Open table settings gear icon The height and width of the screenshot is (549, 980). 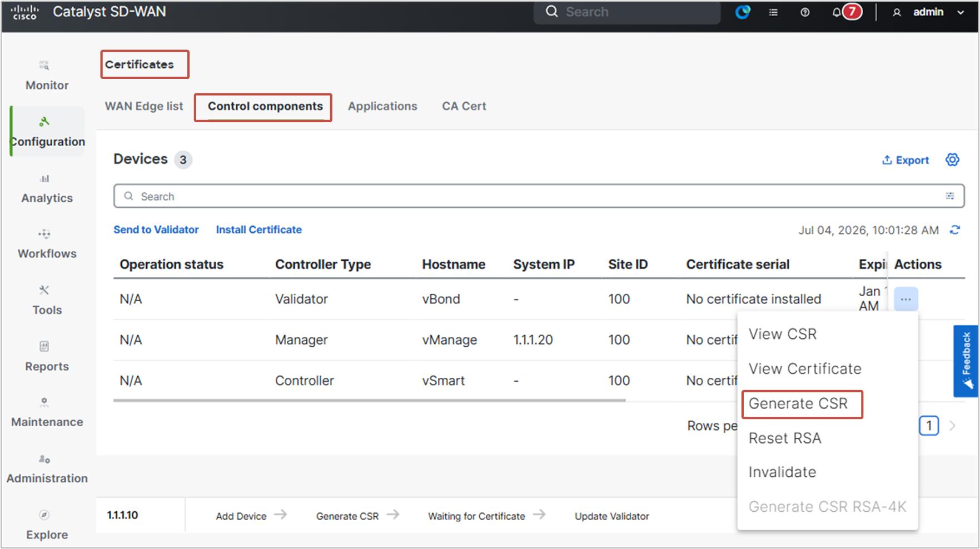tap(952, 159)
